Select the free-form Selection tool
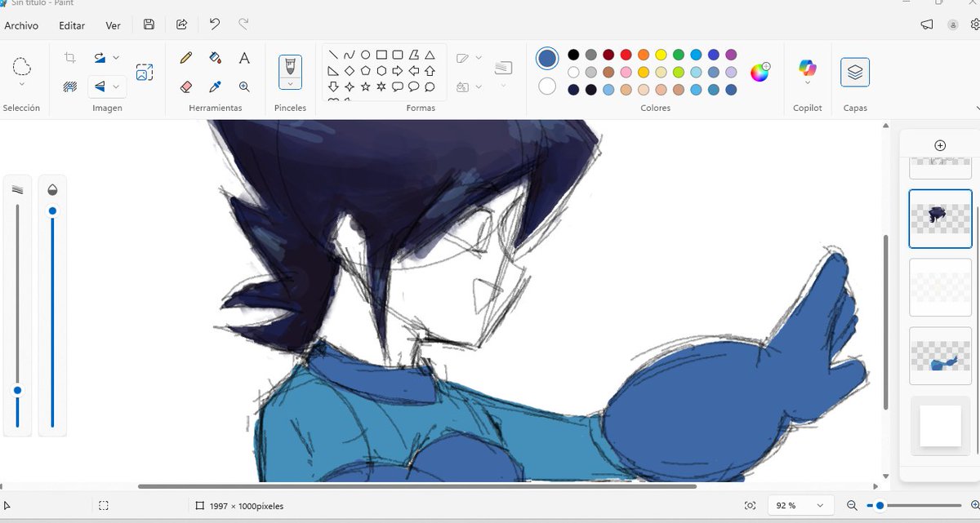980x523 pixels. tap(22, 66)
